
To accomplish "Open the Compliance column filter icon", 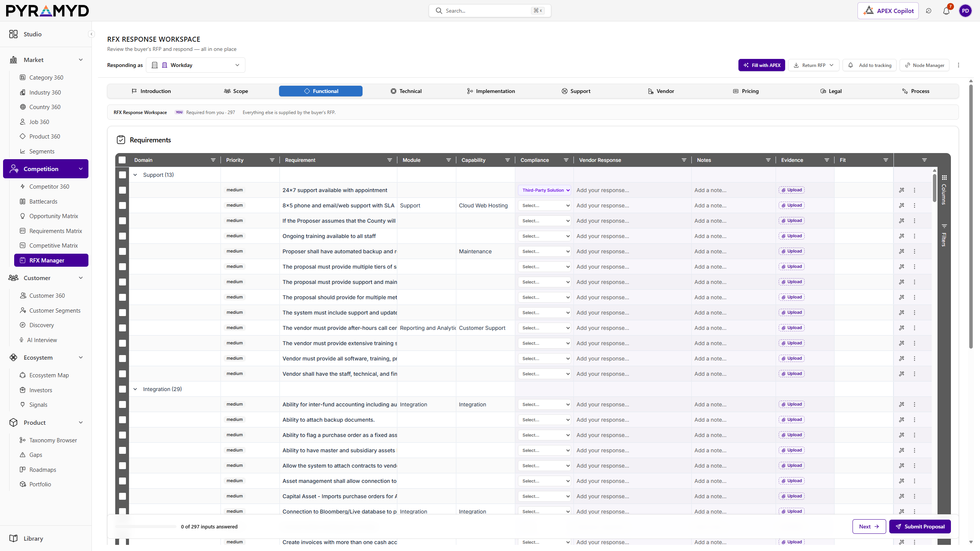I will tap(566, 160).
